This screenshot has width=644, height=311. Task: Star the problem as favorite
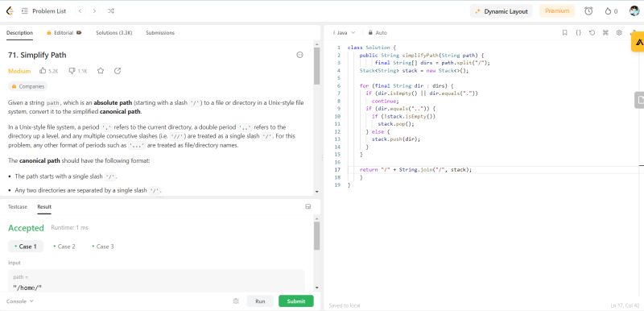[x=101, y=71]
